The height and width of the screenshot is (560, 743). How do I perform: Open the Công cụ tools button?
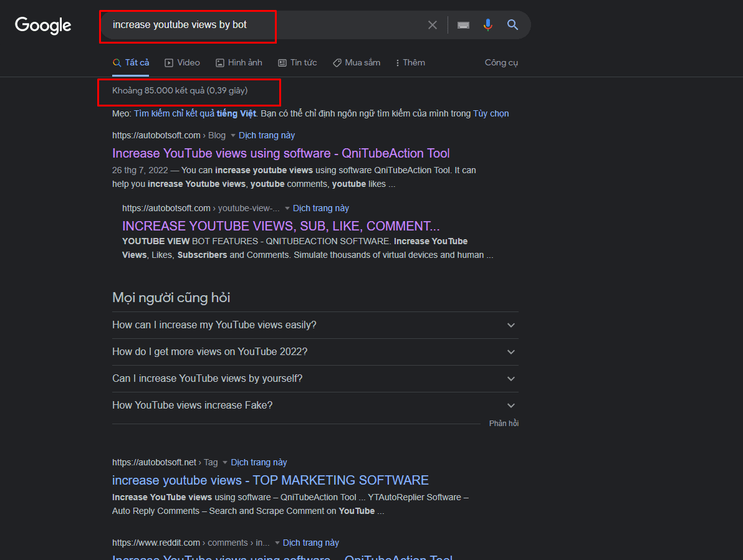(501, 62)
